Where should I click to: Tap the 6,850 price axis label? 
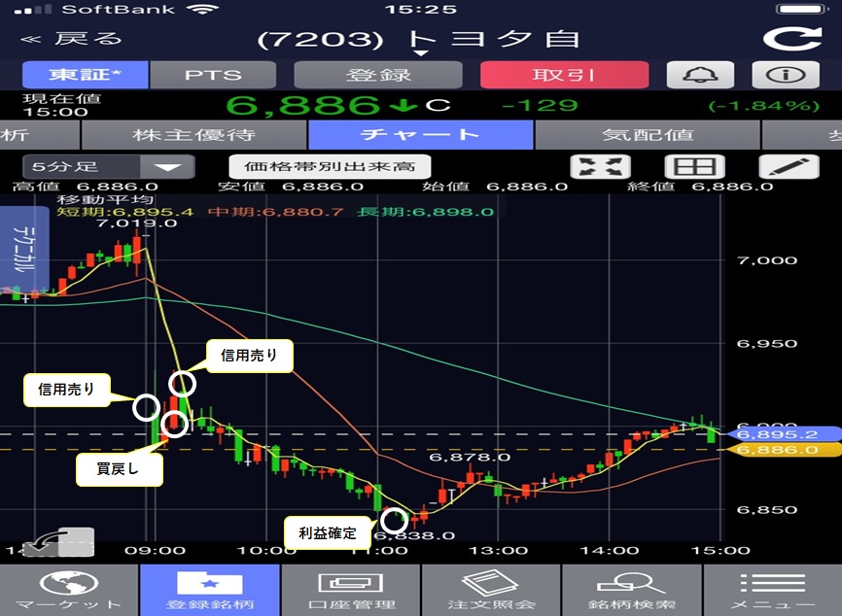[767, 510]
